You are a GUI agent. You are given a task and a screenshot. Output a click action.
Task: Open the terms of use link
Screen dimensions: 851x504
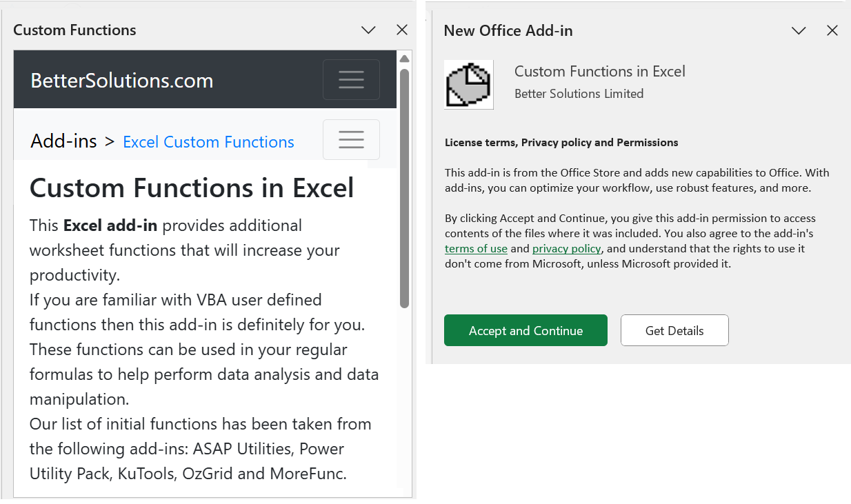pos(476,249)
